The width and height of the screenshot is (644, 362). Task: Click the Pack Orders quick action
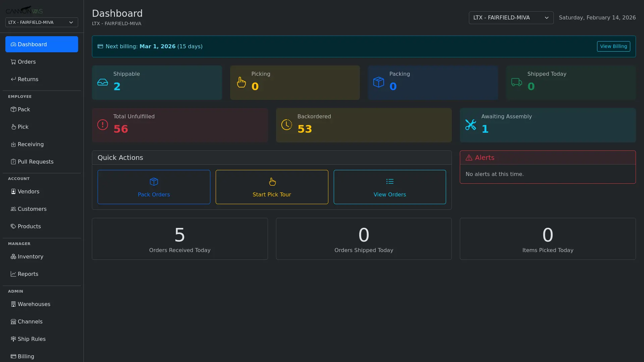[x=154, y=187]
